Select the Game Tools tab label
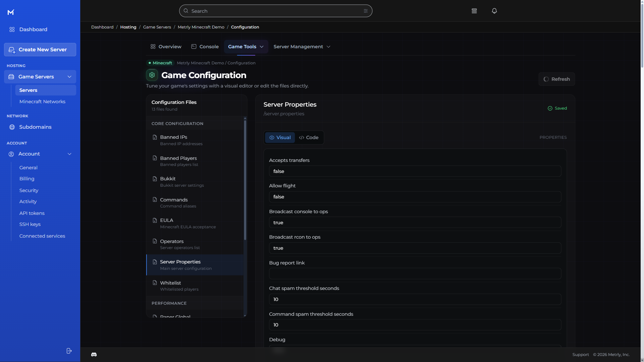This screenshot has height=362, width=644. [x=242, y=47]
